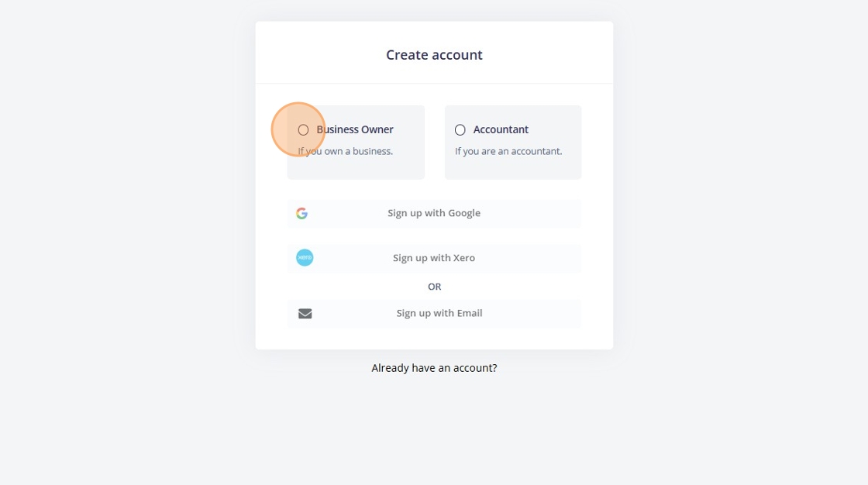Screen dimensions: 868x485
Task: Click "If you own a business." description
Action: coord(346,151)
